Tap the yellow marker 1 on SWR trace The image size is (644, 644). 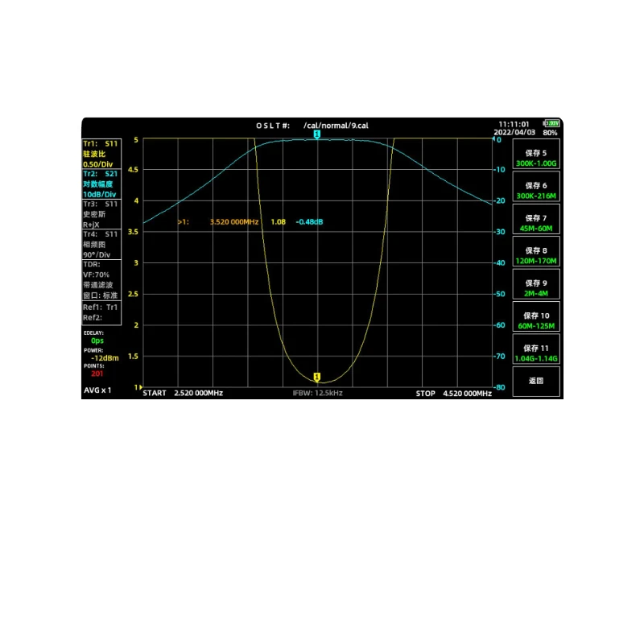(316, 377)
